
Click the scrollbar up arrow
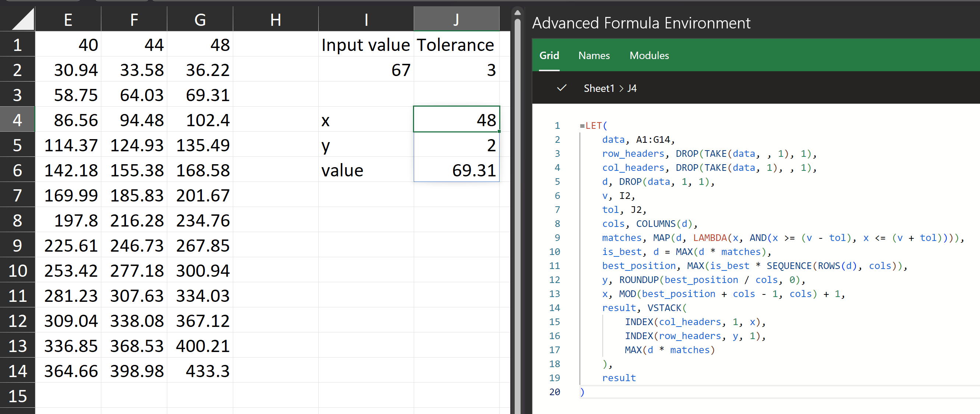click(x=517, y=13)
